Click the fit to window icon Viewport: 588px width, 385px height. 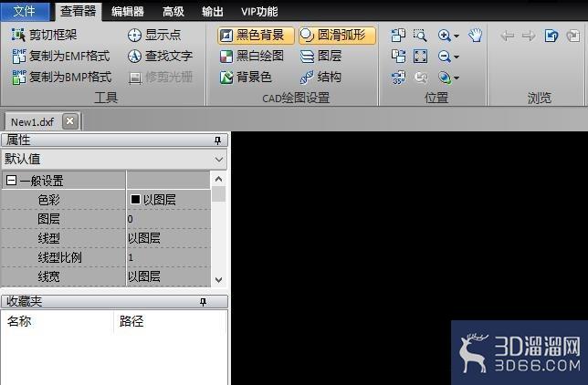pos(420,57)
